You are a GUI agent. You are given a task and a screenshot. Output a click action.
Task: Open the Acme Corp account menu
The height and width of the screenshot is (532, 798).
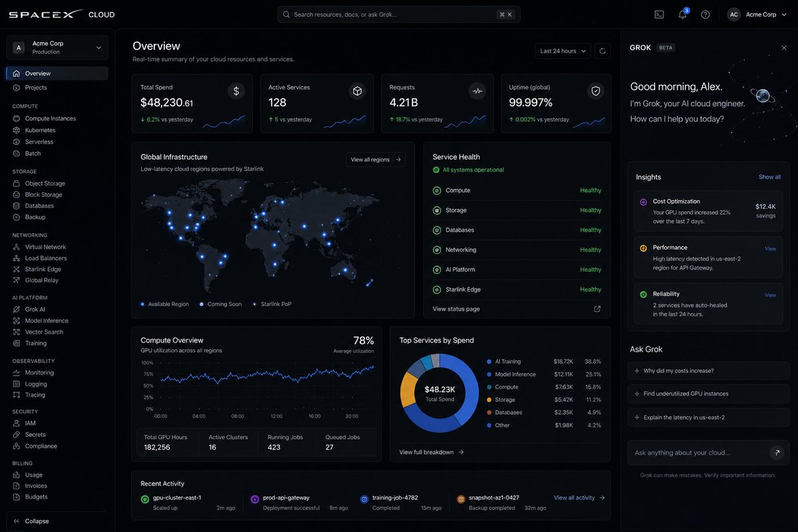pyautogui.click(x=757, y=15)
